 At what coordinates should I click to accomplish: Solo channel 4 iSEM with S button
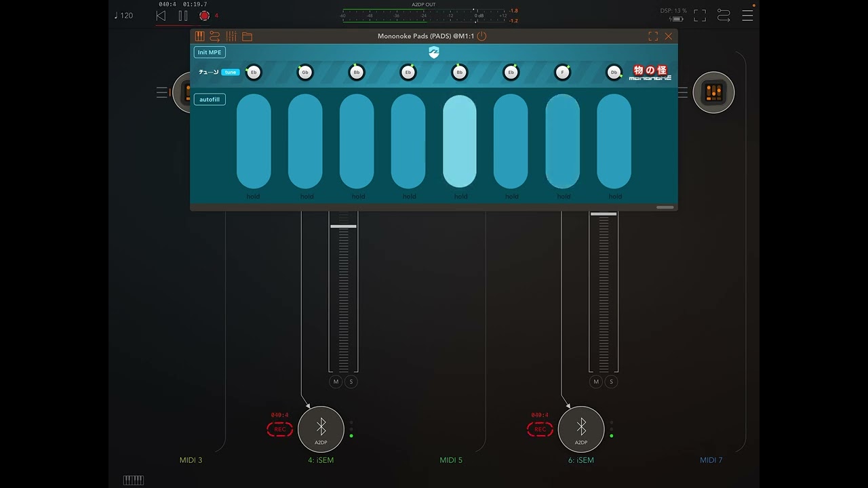[351, 382]
